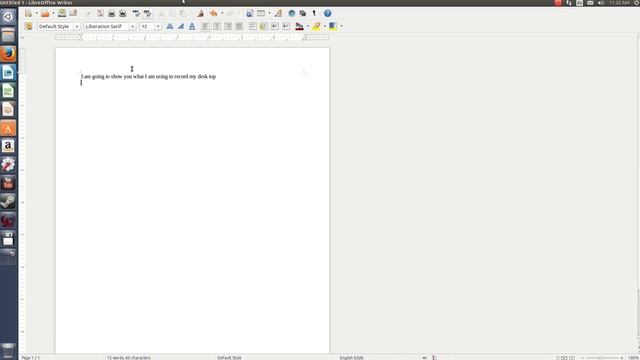Open the Liberation Serif font name dropdown
Screen dimensions: 640x360
click(132, 27)
